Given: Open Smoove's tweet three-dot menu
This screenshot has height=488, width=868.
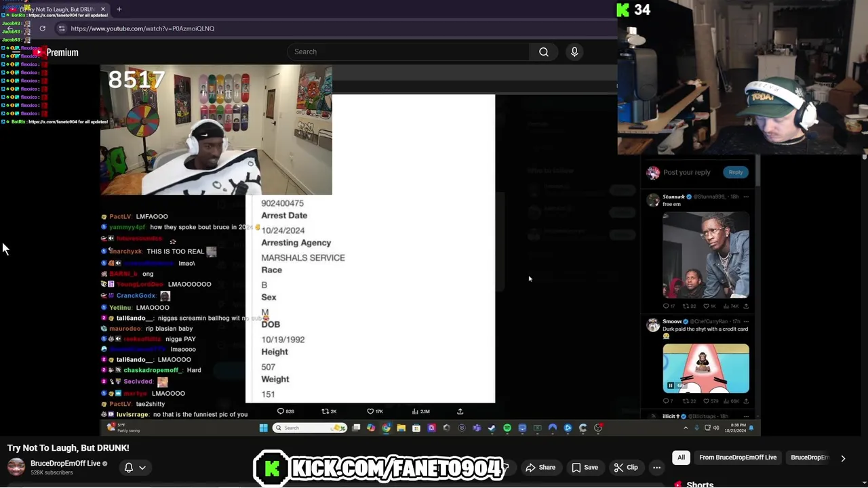Looking at the screenshot, I should pos(746,321).
